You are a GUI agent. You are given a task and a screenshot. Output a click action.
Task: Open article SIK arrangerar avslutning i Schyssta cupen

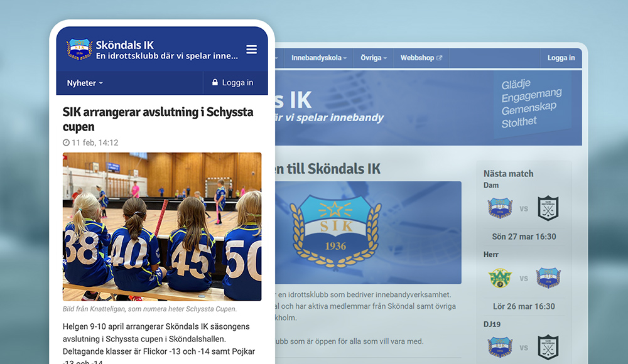[158, 119]
